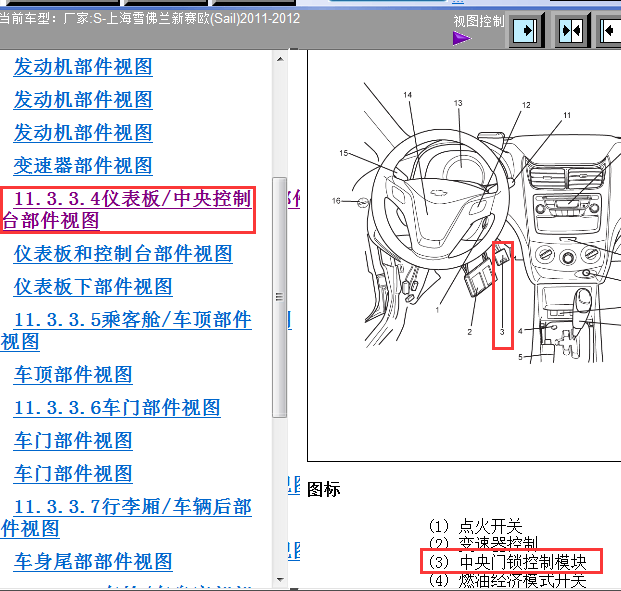Screen dimensions: 621x591
Task: Click the up arrow of the list scrollbar
Action: click(280, 59)
